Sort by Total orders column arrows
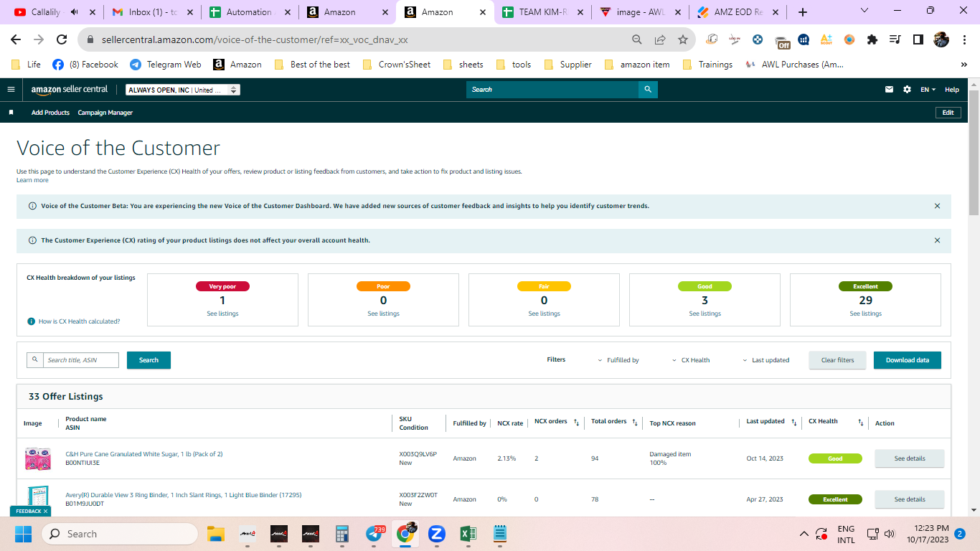The width and height of the screenshot is (980, 551). coord(635,423)
